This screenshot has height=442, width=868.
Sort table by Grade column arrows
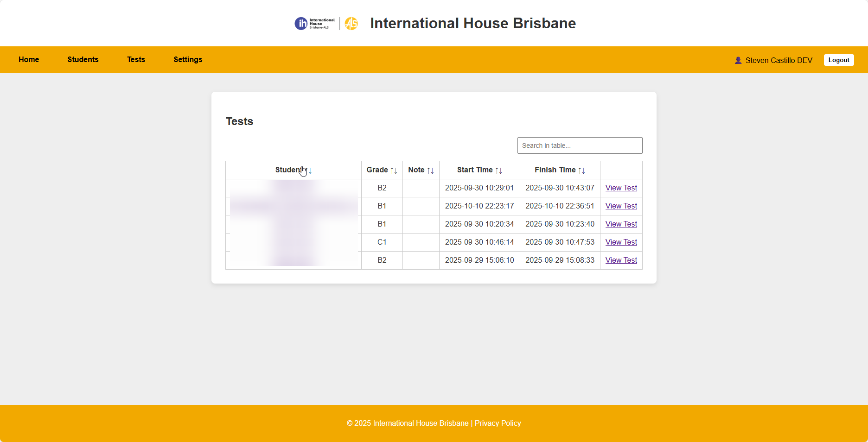click(394, 170)
